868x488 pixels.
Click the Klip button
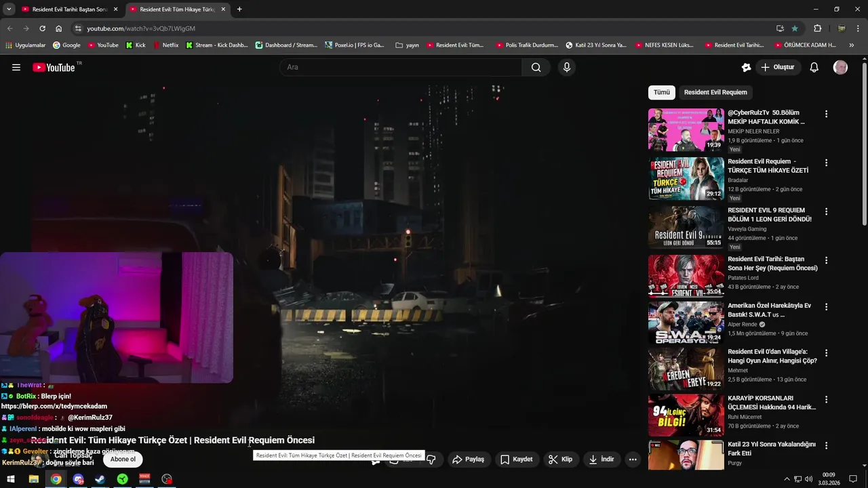561,460
